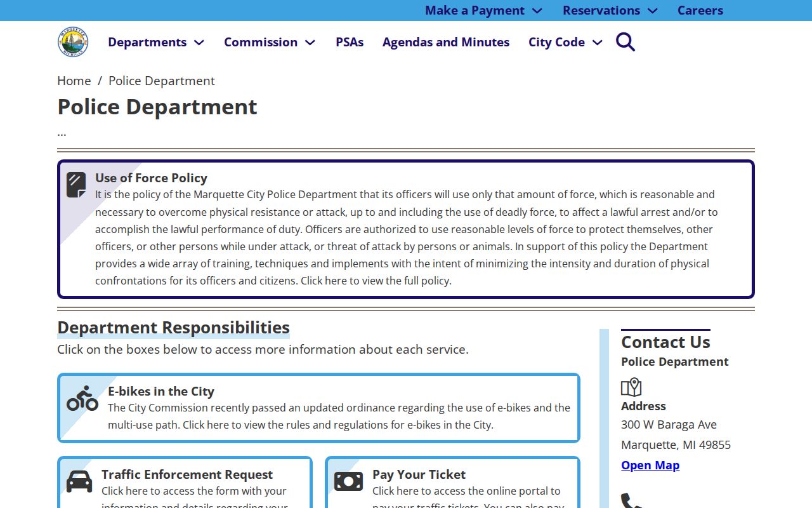Open the Careers link in top bar
812x508 pixels.
tap(700, 10)
